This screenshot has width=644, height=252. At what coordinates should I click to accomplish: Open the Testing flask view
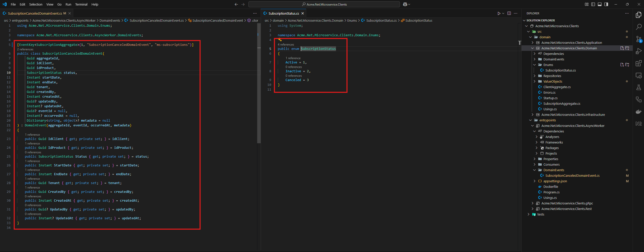(638, 87)
